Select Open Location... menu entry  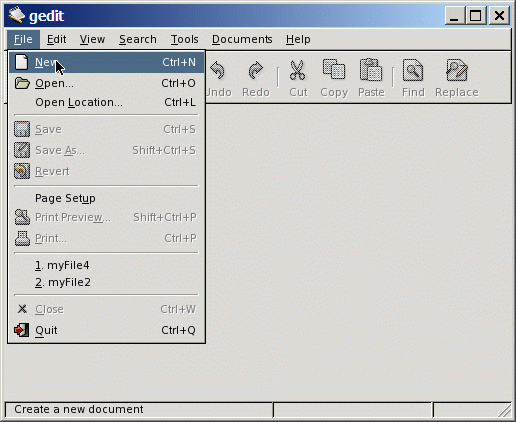(106, 102)
